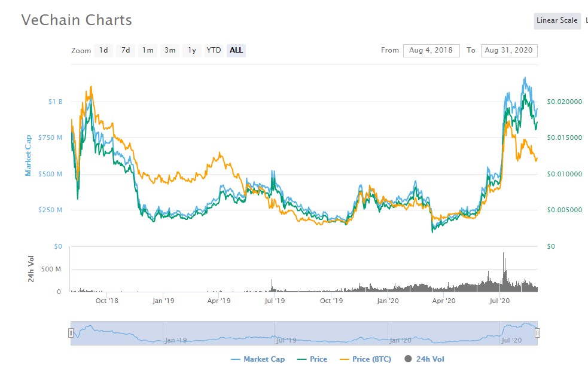
Task: Set zoom range to 1d
Action: [x=103, y=50]
